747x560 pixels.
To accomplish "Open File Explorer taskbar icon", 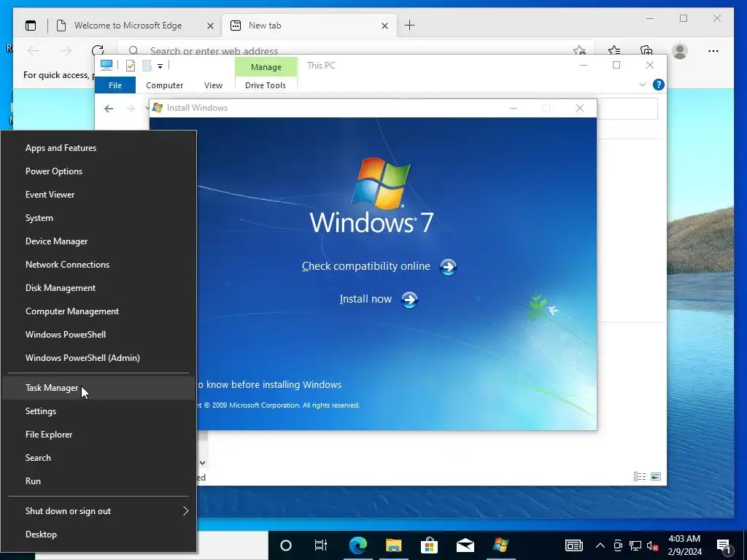I will coord(393,545).
